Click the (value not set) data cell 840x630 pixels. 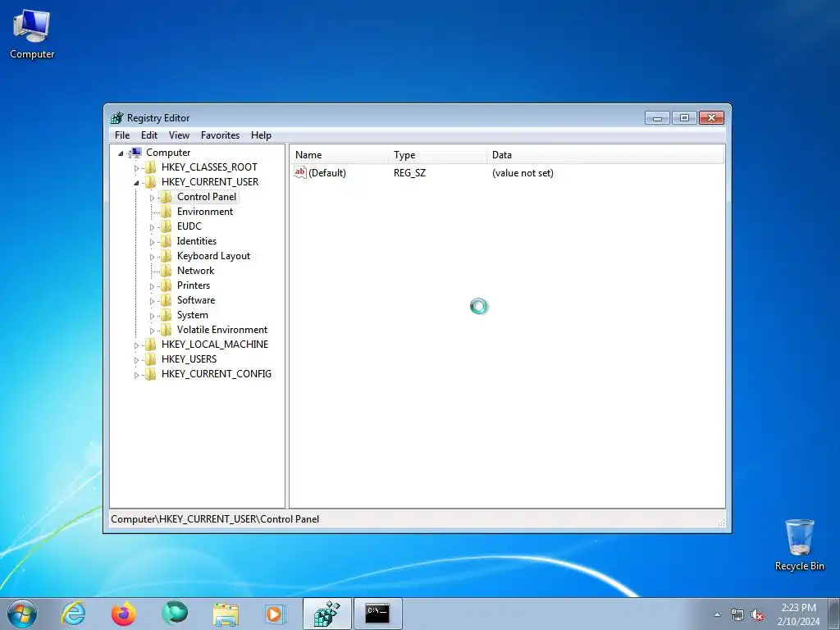[x=523, y=173]
